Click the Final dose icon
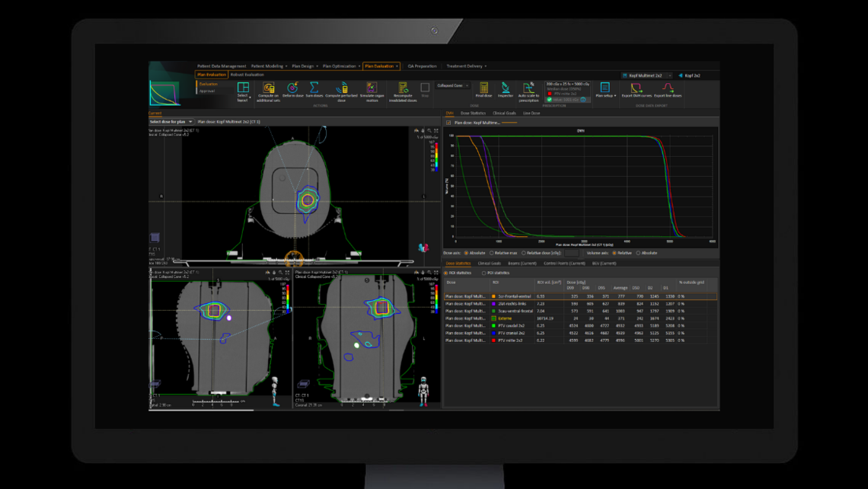This screenshot has height=489, width=868. click(483, 88)
